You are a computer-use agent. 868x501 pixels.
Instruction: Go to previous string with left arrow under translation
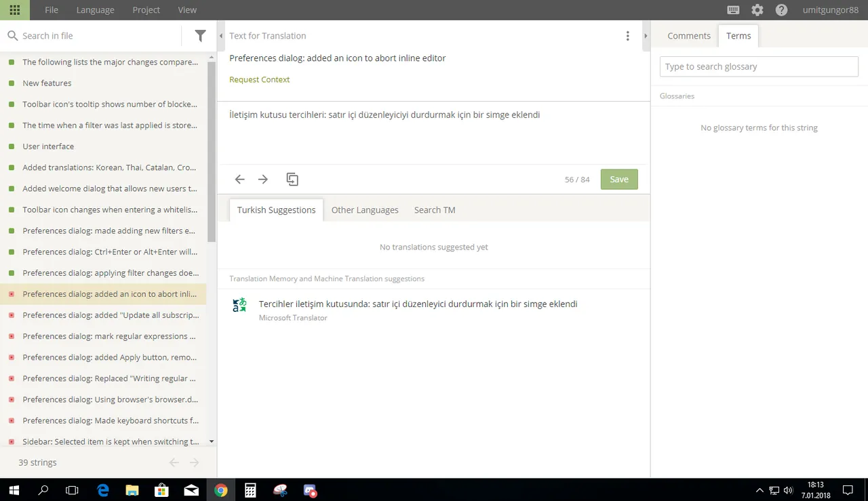pyautogui.click(x=239, y=179)
